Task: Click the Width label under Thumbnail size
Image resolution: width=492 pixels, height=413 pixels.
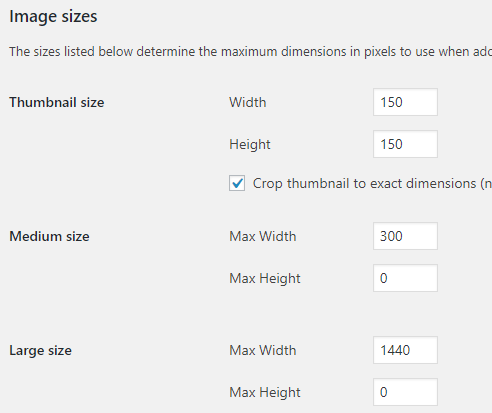Action: pyautogui.click(x=248, y=102)
